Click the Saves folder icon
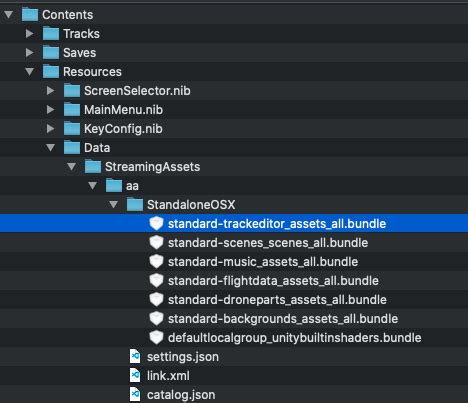 point(51,52)
